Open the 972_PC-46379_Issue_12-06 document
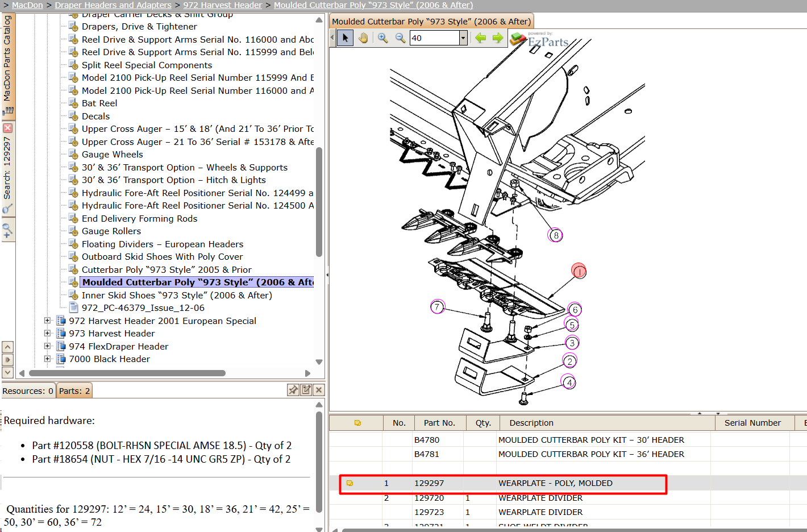807x532 pixels. coord(143,308)
